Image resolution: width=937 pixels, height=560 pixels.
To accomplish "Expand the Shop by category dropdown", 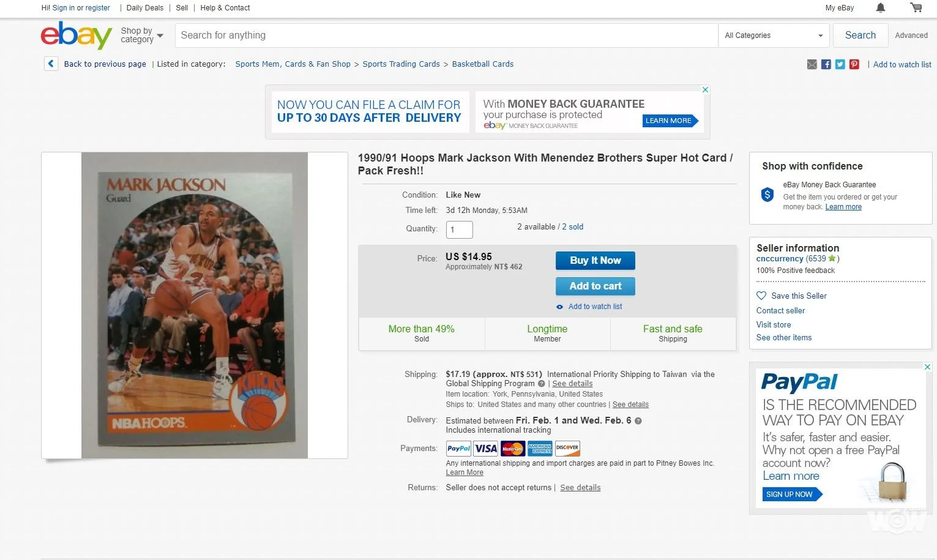I will point(142,35).
